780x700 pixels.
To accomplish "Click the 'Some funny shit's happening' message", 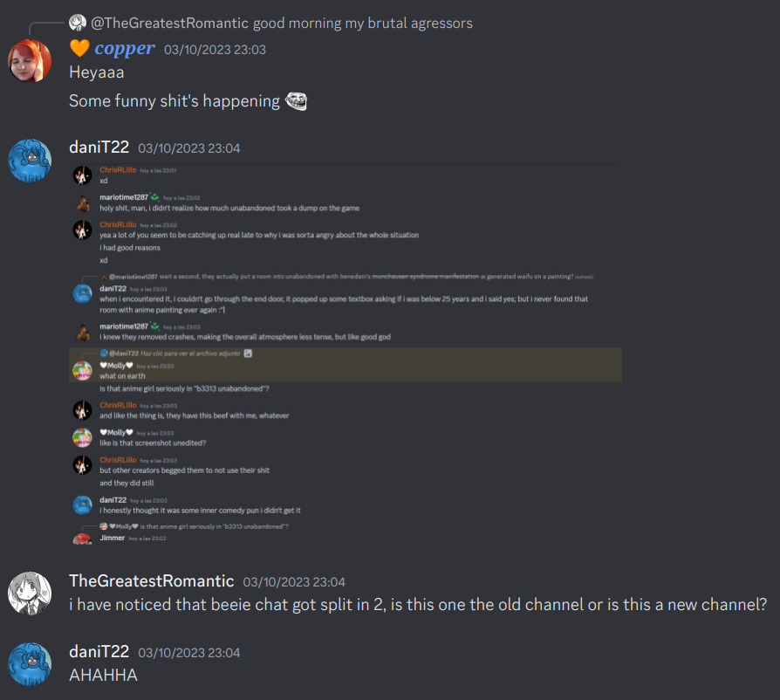I will click(x=174, y=101).
